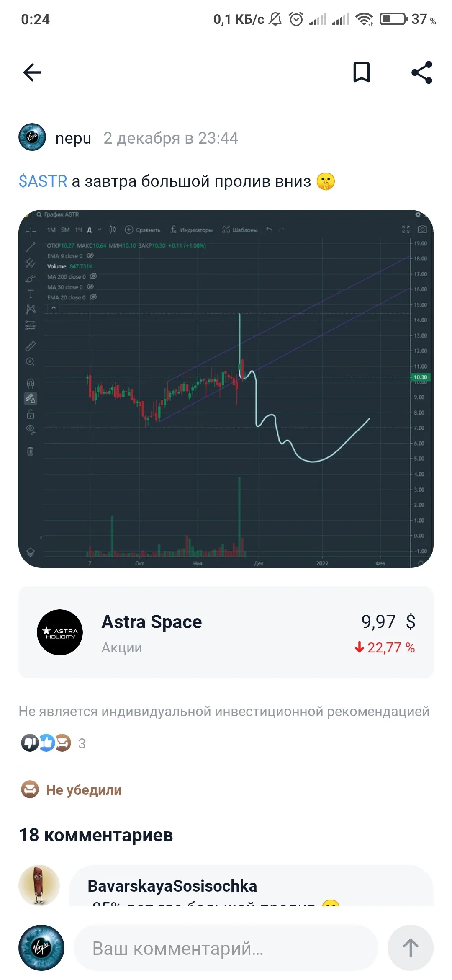Open nepu's profile avatar
This screenshot has height=980, width=452.
pos(32,137)
